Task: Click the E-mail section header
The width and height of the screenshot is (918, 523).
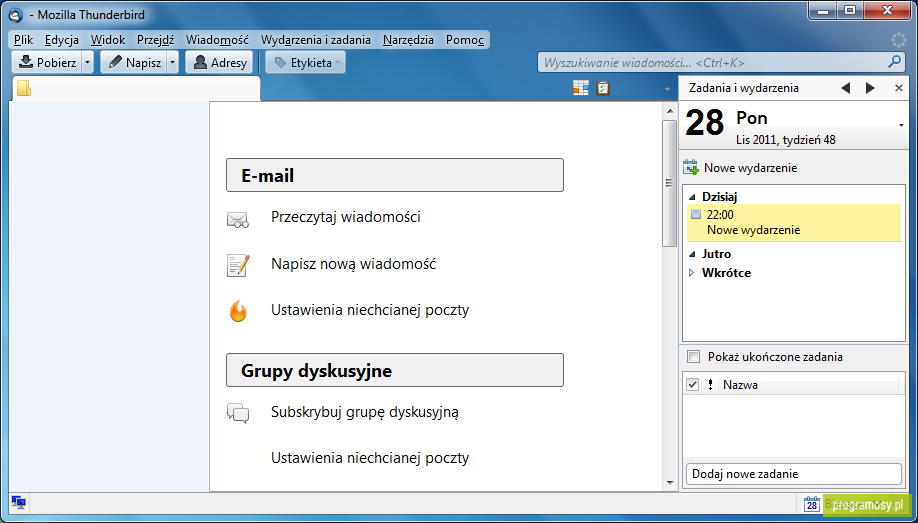Action: click(395, 175)
